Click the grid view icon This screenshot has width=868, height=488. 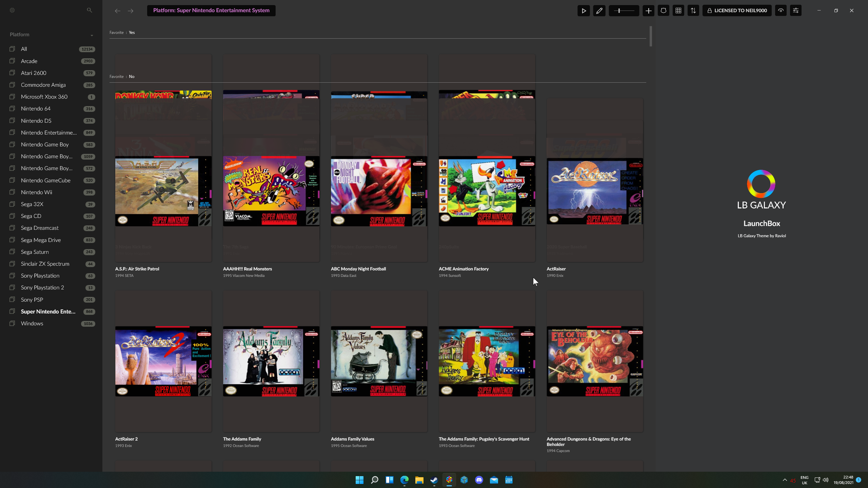pos(678,11)
